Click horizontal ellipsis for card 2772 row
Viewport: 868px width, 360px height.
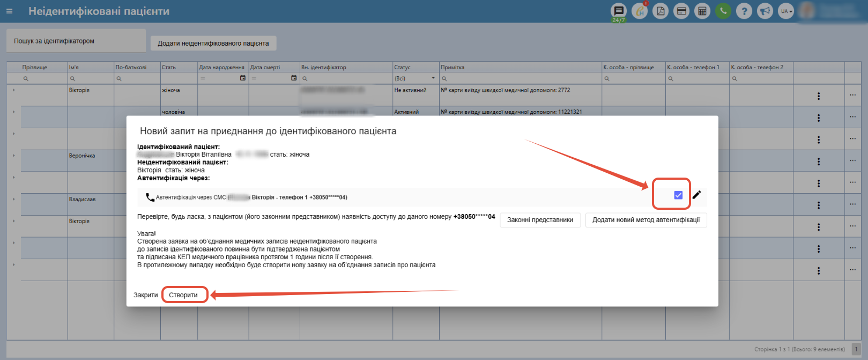[x=853, y=95]
